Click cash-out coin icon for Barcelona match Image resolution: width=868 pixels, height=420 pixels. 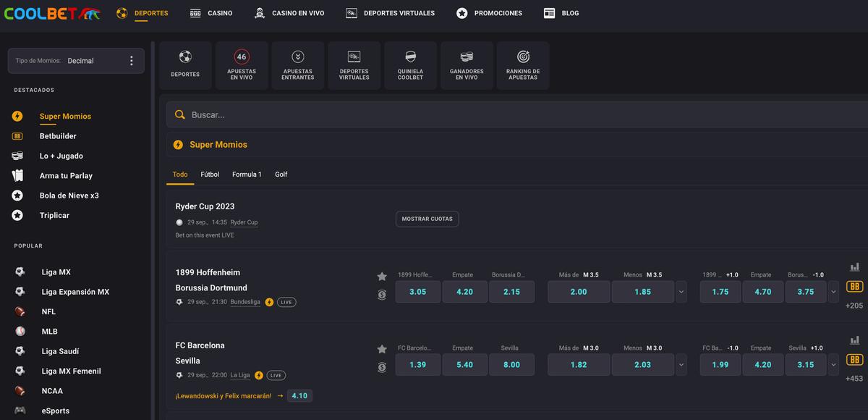coord(382,368)
